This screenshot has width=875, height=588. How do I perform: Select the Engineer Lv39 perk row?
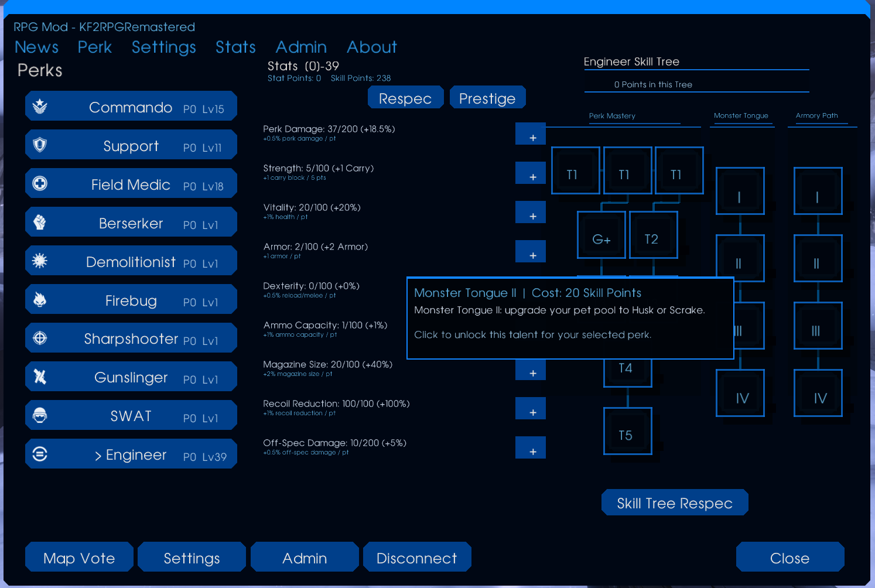click(131, 454)
